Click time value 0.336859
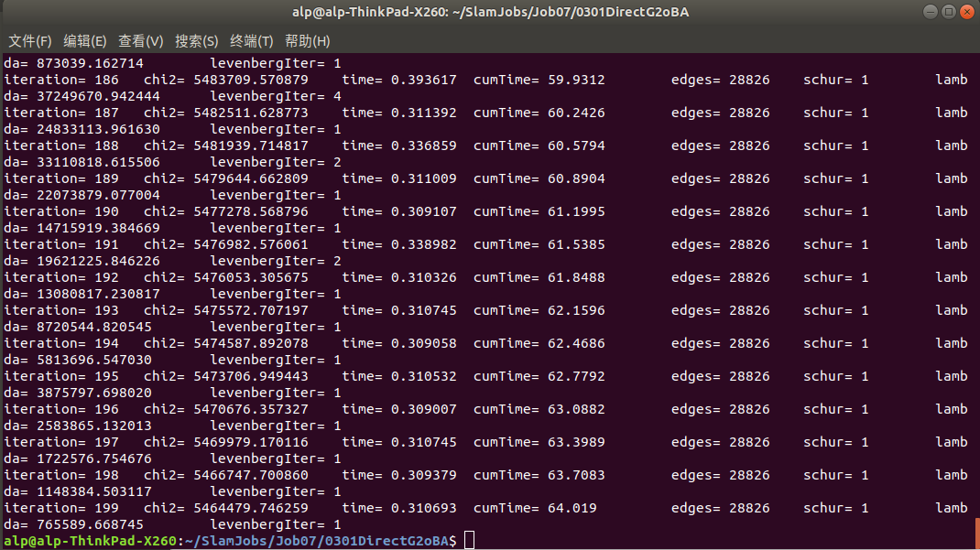 tap(424, 146)
